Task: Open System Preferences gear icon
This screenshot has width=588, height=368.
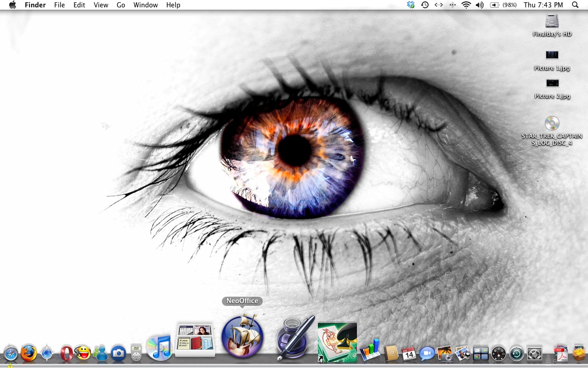Action: pyautogui.click(x=535, y=354)
